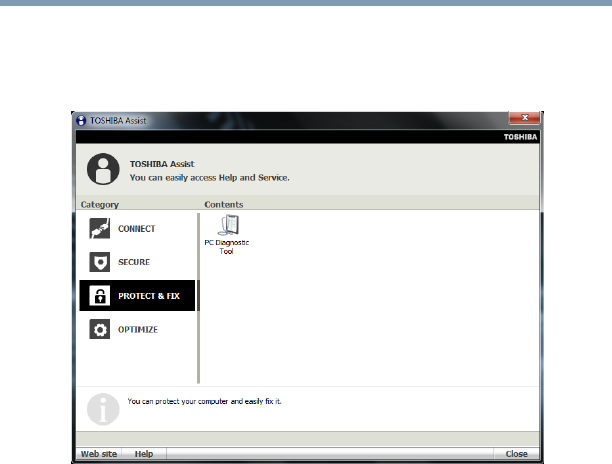
Task: Open the Help button
Action: click(144, 454)
